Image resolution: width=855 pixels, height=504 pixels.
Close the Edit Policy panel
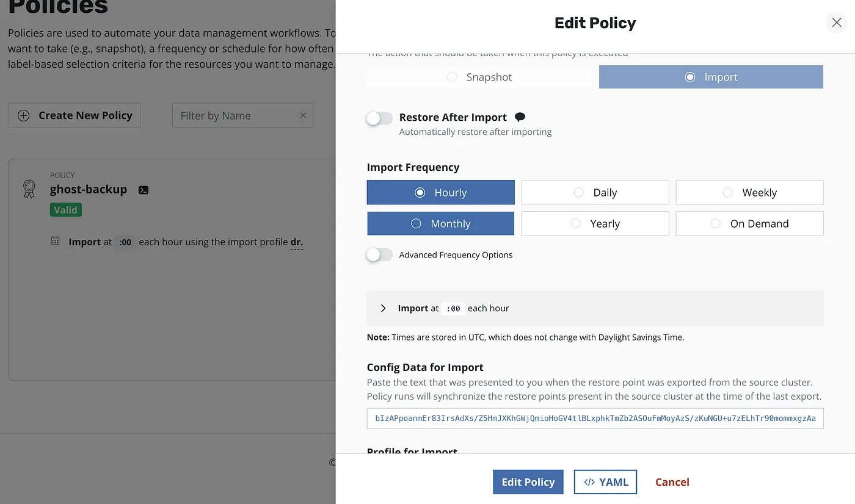pos(836,23)
